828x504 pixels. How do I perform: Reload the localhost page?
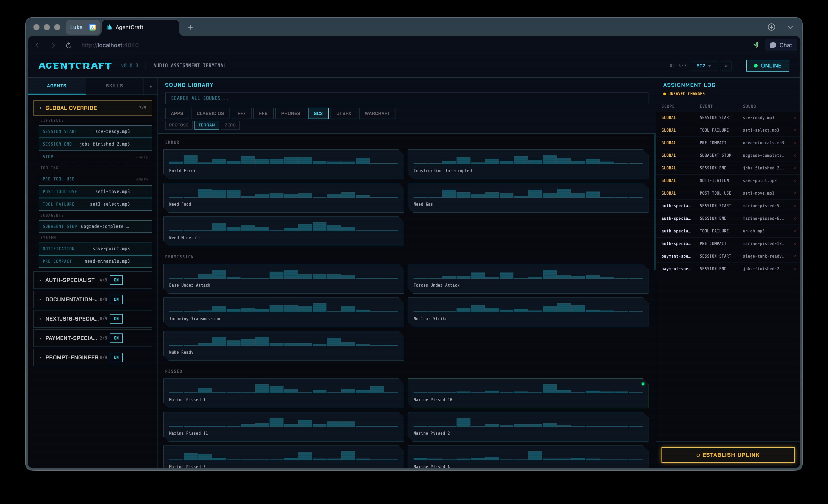pos(69,45)
